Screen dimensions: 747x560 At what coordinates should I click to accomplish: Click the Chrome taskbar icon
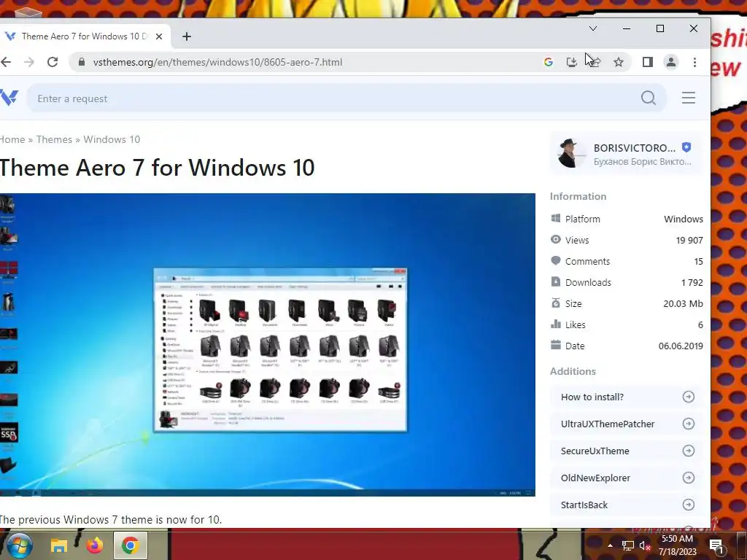coord(130,545)
